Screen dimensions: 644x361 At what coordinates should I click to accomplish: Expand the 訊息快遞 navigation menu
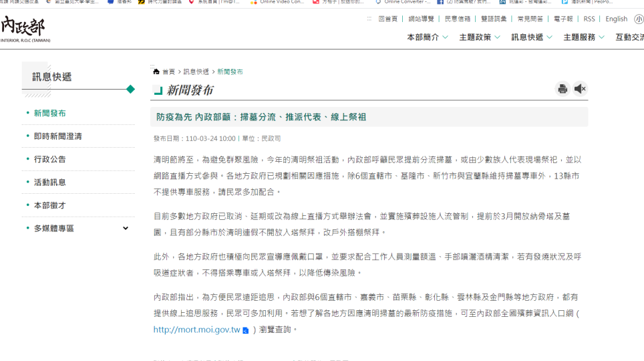532,37
